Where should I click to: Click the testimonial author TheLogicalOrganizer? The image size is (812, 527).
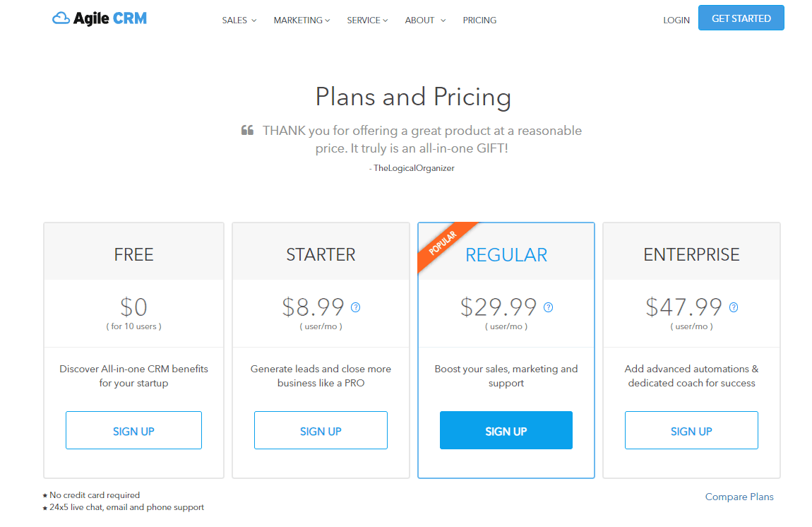pyautogui.click(x=412, y=168)
